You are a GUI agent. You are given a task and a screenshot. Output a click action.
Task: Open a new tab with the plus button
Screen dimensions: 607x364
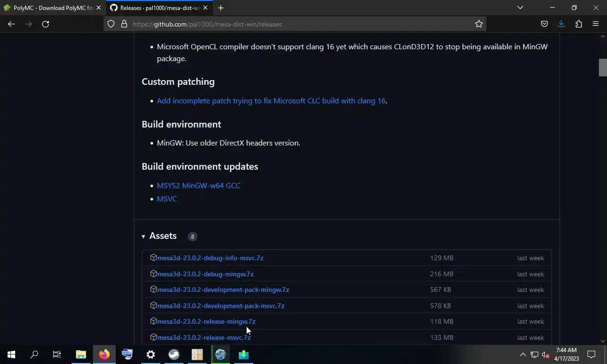(x=221, y=8)
